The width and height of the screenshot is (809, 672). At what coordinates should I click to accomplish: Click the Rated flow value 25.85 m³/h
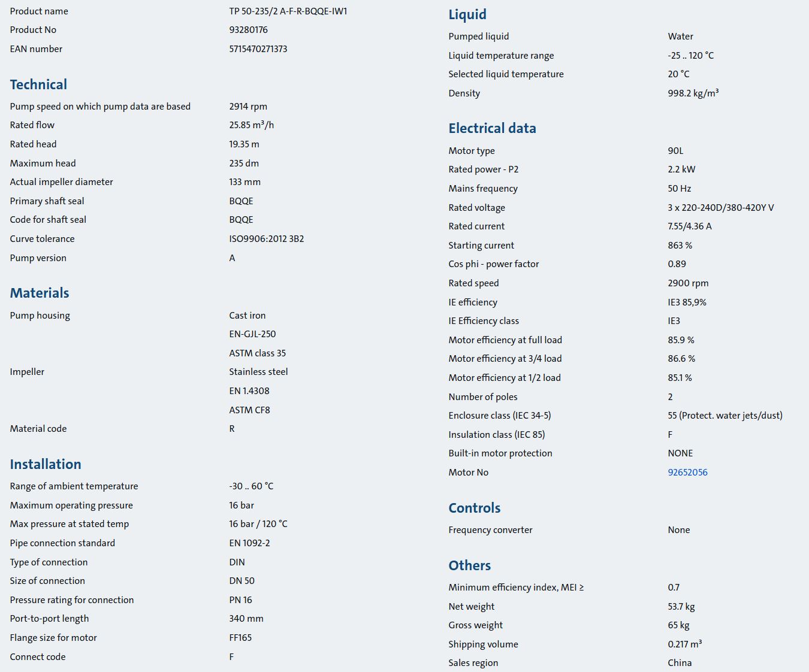pyautogui.click(x=251, y=125)
